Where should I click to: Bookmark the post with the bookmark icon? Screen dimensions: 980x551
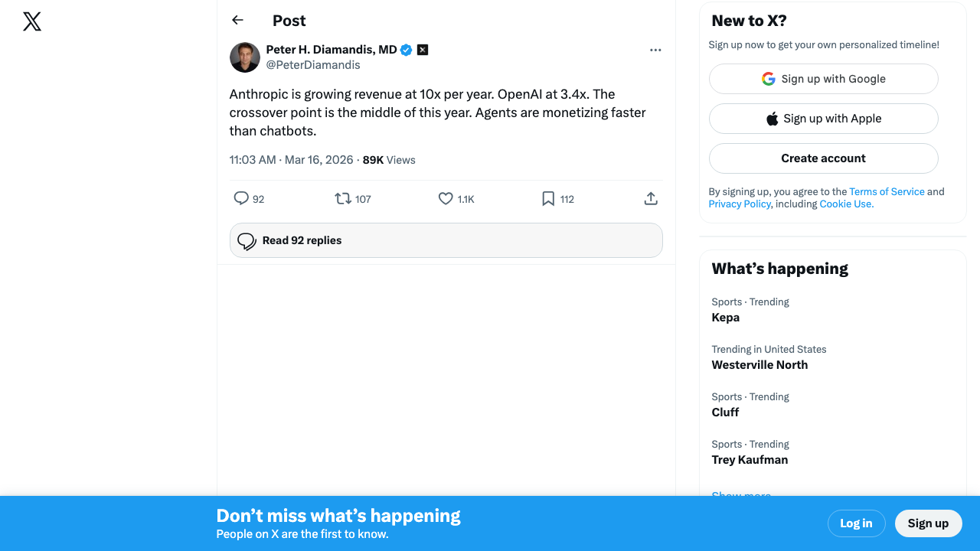(x=547, y=198)
